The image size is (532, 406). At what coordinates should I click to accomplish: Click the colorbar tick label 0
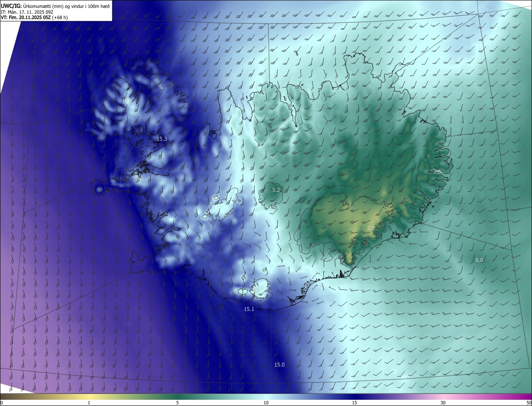[x=2, y=403]
